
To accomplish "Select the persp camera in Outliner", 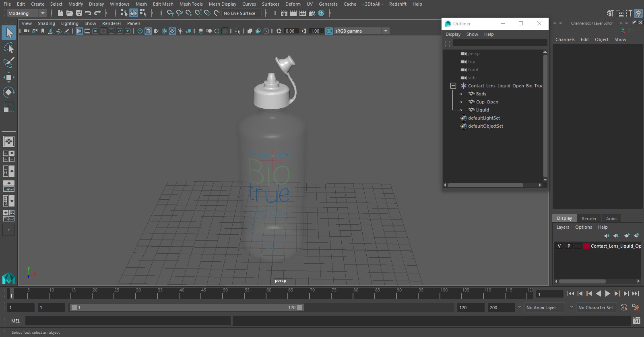I will (x=474, y=54).
